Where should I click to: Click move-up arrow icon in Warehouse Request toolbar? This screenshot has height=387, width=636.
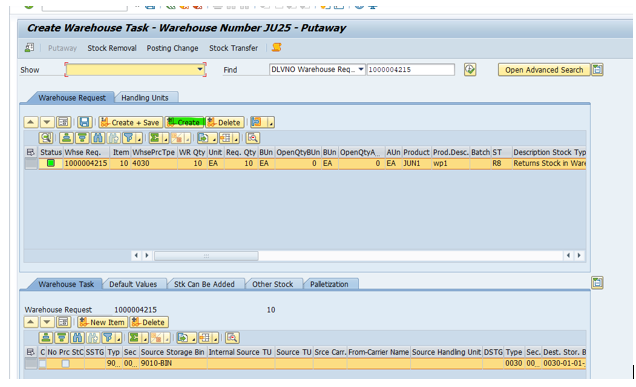(x=31, y=122)
